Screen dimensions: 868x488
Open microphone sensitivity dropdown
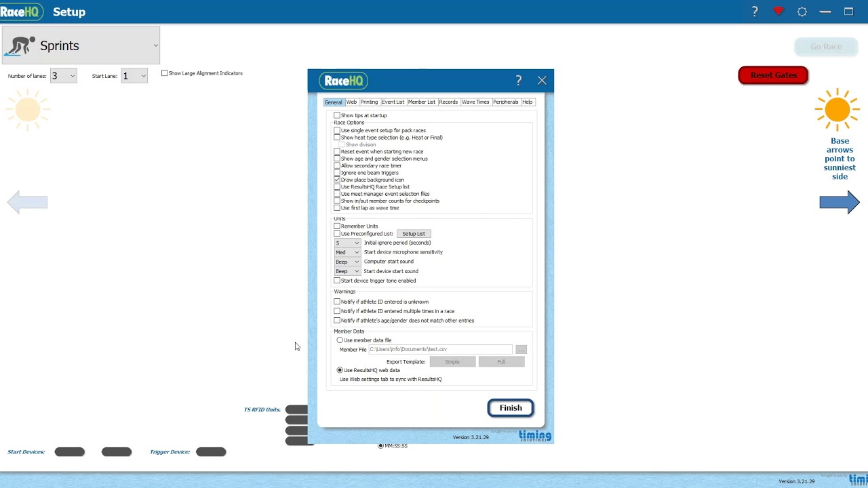[x=348, y=252]
